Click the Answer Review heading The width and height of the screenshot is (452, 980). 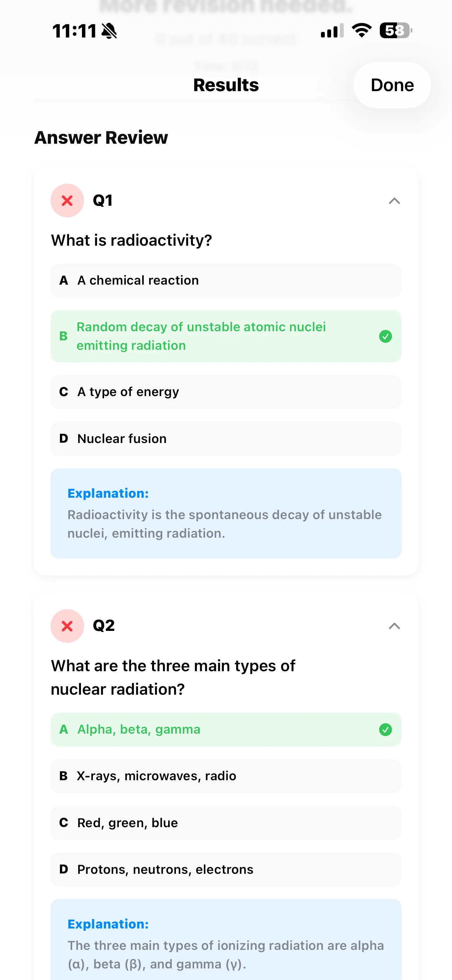click(101, 138)
